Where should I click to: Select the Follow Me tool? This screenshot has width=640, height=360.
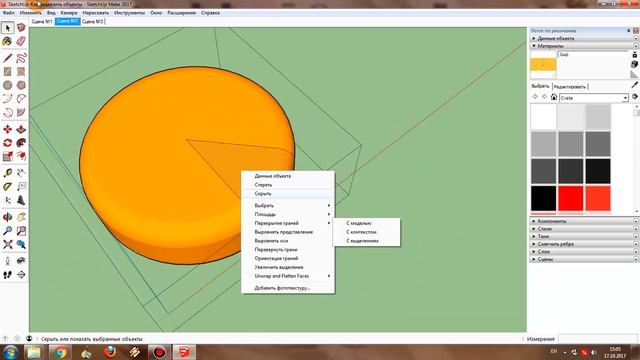(21, 143)
